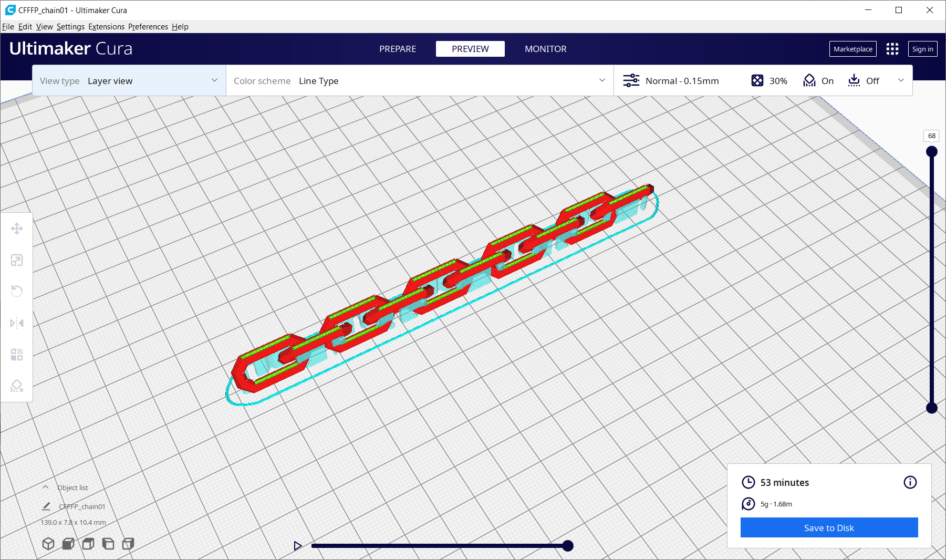This screenshot has width=946, height=560.
Task: Open infill density control showing 30%
Action: [768, 80]
